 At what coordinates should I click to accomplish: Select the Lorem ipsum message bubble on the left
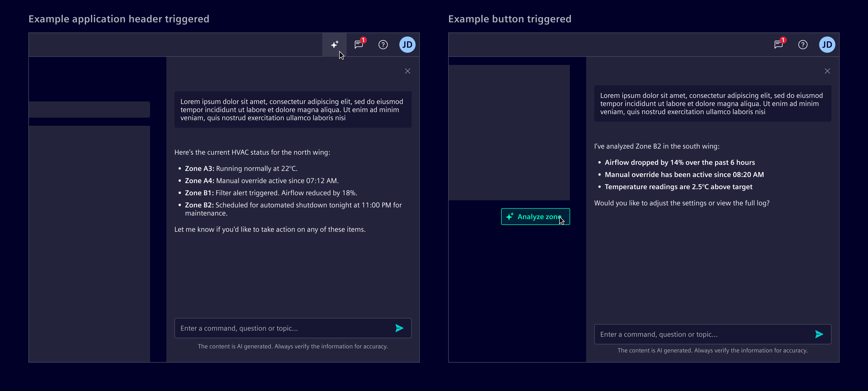tap(293, 110)
